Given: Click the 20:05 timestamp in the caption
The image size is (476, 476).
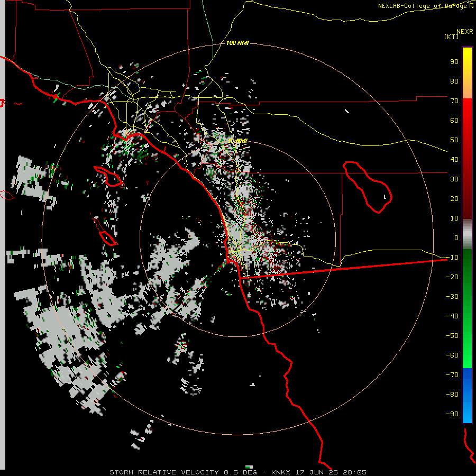Looking at the screenshot, I should tap(354, 472).
